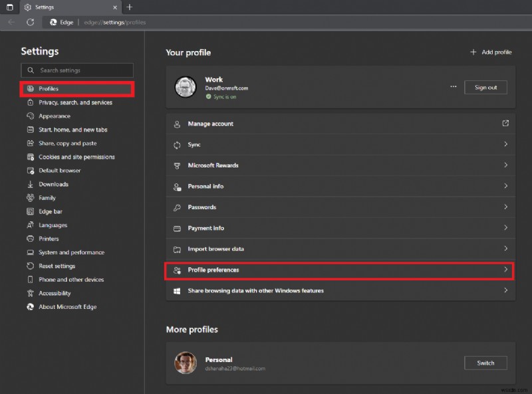Expand the Profile preferences row

pyautogui.click(x=340, y=270)
